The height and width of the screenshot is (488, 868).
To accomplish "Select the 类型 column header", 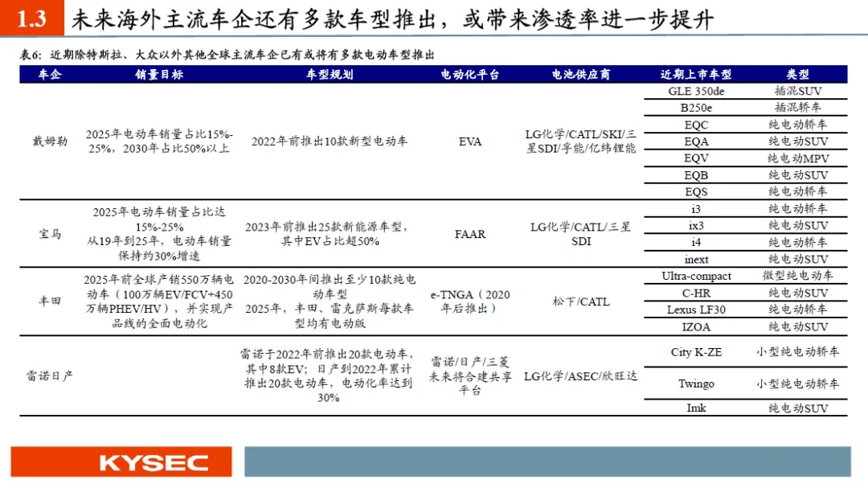I will tap(798, 74).
